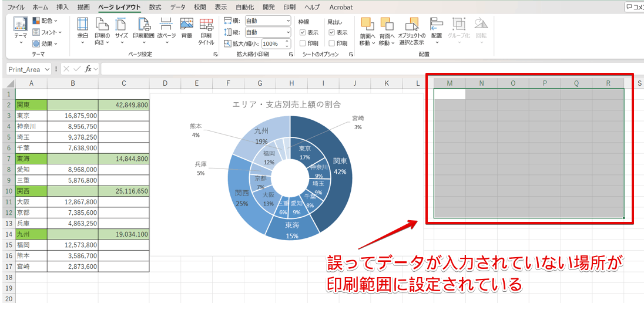Open 印刷の向き orientation options
This screenshot has height=310, width=644.
[x=102, y=31]
